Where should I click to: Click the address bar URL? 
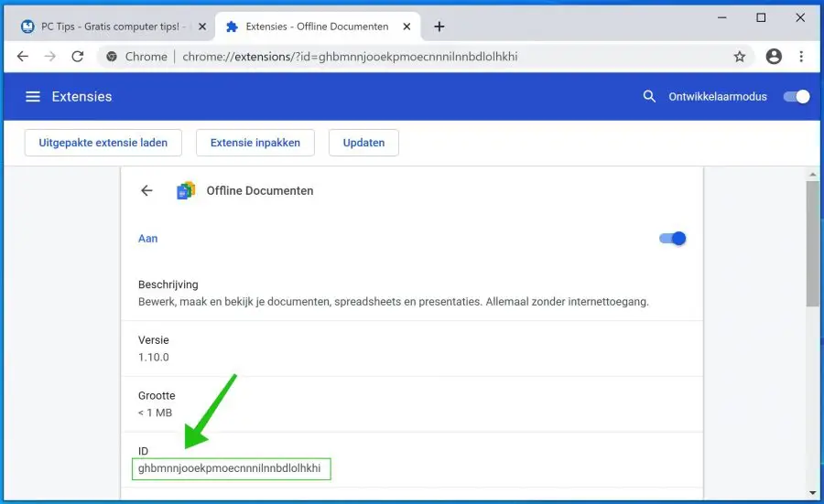pos(350,56)
